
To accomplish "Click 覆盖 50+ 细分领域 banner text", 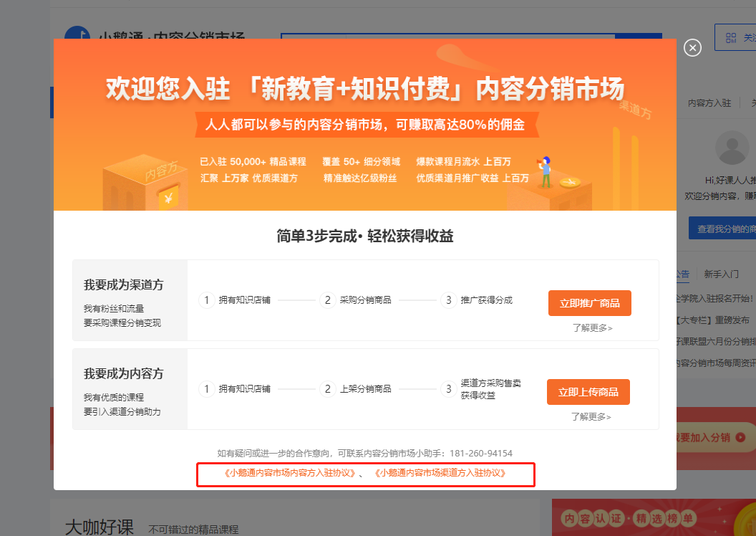I will point(361,162).
